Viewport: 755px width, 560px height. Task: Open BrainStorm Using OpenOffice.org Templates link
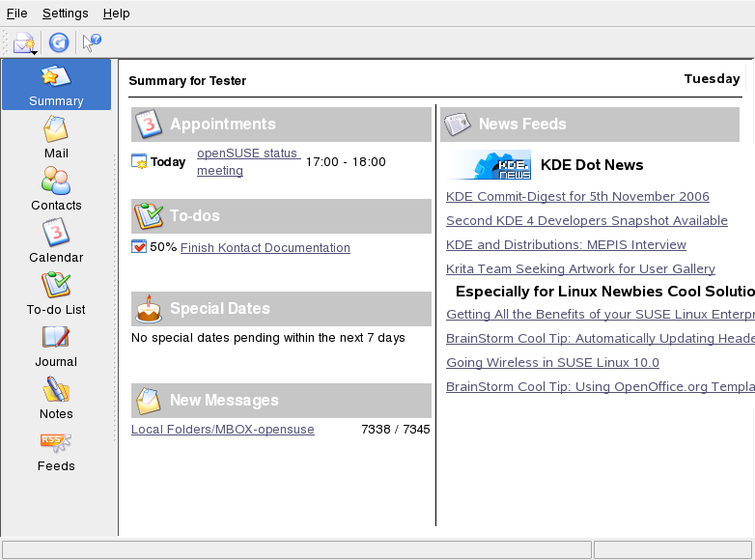[601, 386]
